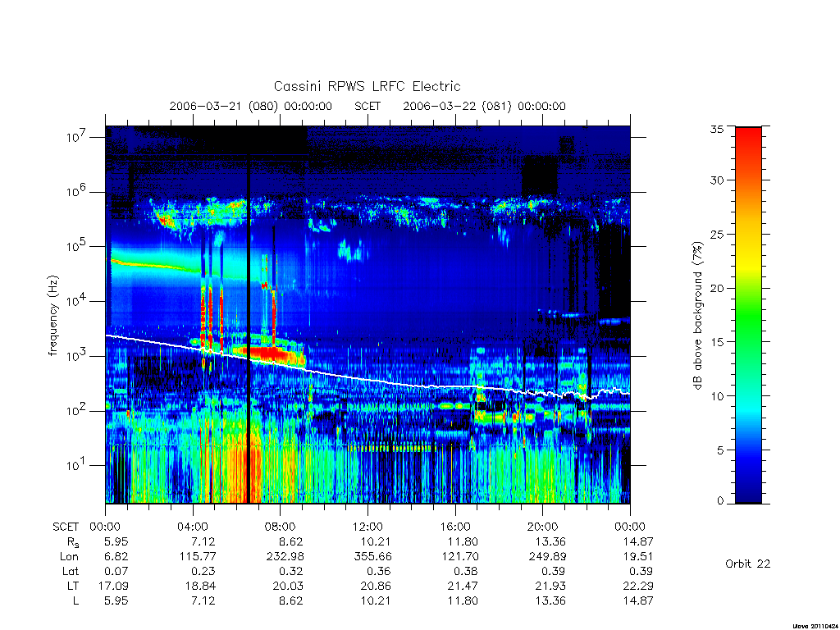Click the "LT" row label

[x=73, y=586]
